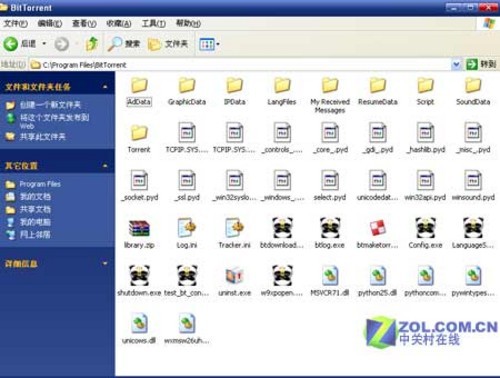The width and height of the screenshot is (500, 378).
Task: Go up one folder level
Action: click(92, 44)
